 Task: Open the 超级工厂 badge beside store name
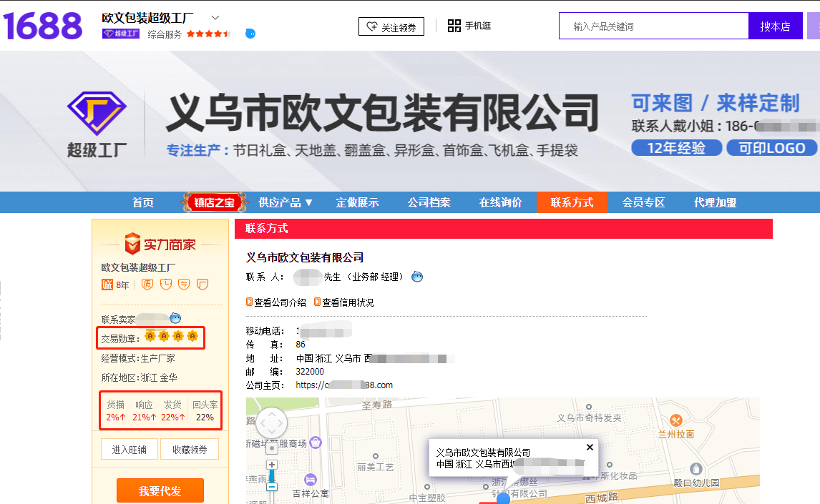(121, 34)
